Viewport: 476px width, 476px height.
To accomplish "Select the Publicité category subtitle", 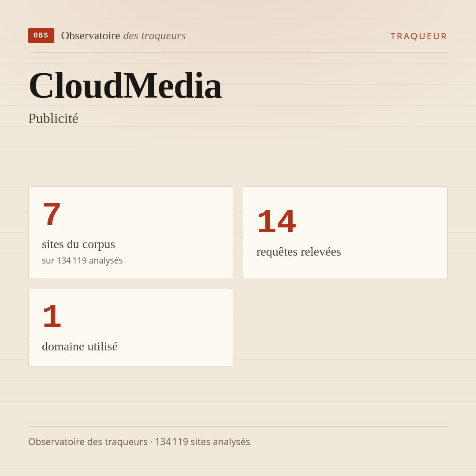I will (53, 119).
